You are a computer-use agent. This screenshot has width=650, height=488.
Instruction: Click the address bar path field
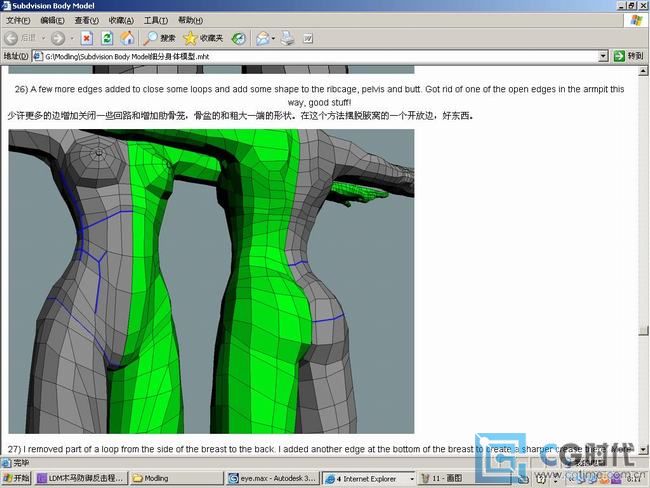point(320,56)
